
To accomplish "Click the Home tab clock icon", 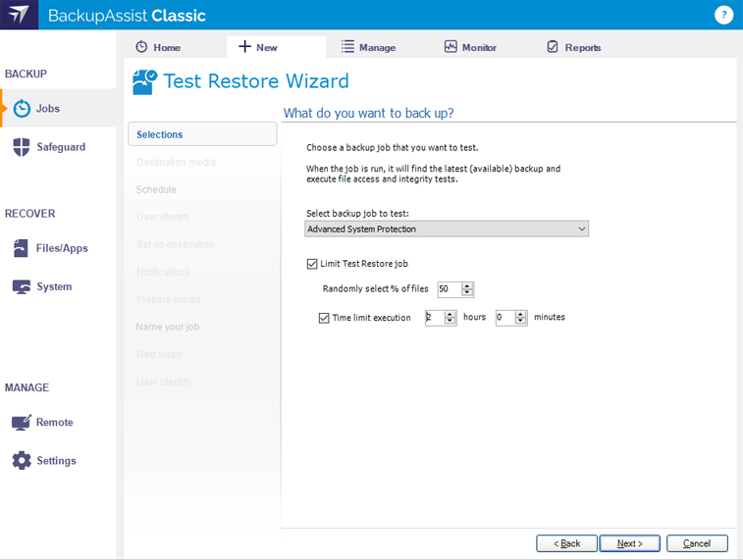I will (141, 47).
